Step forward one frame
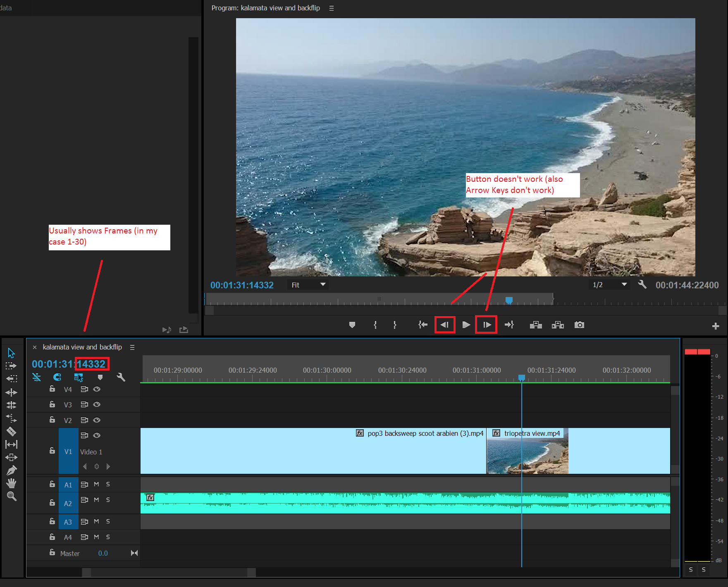728x587 pixels. [x=487, y=325]
